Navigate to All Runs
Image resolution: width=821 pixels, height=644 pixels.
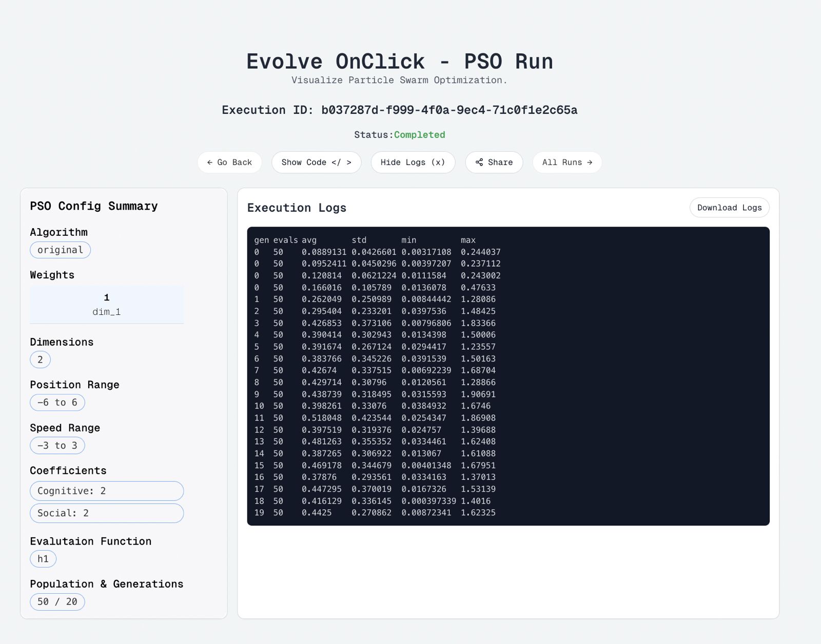coord(566,162)
